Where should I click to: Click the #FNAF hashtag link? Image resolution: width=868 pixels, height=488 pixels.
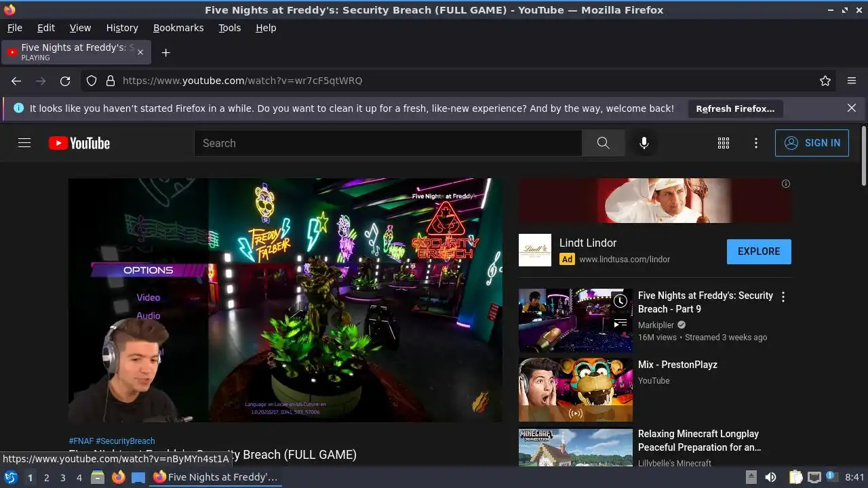click(x=81, y=441)
